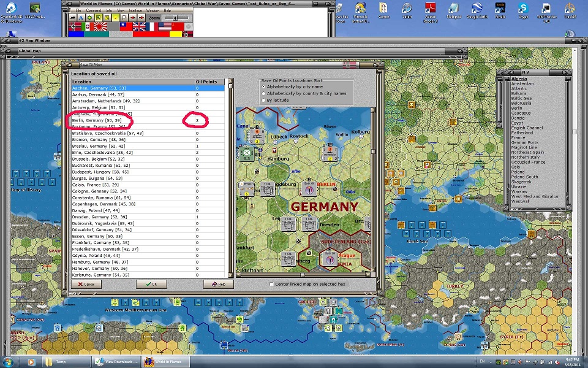Click the teal color bar under the flags

(x=96, y=34)
